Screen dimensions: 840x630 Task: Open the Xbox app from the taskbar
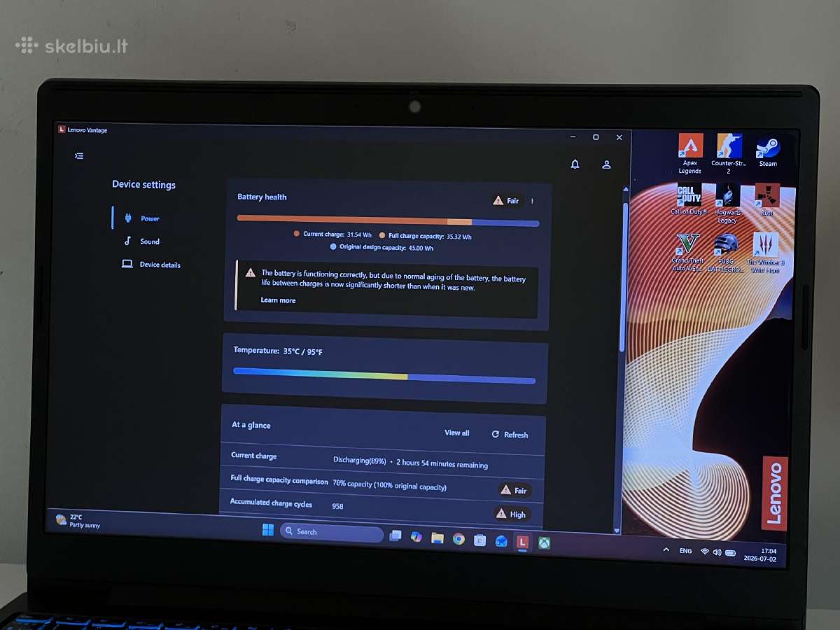(x=544, y=542)
